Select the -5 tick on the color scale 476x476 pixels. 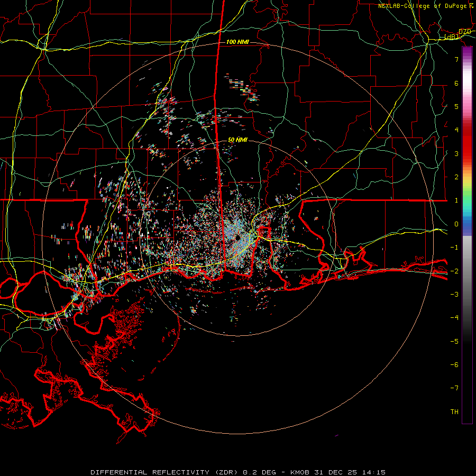click(x=454, y=341)
